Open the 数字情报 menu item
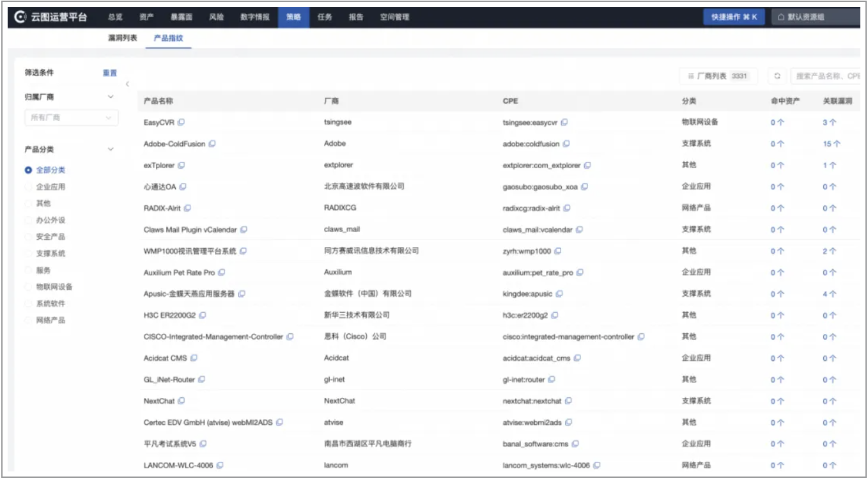The width and height of the screenshot is (868, 481). pos(255,17)
